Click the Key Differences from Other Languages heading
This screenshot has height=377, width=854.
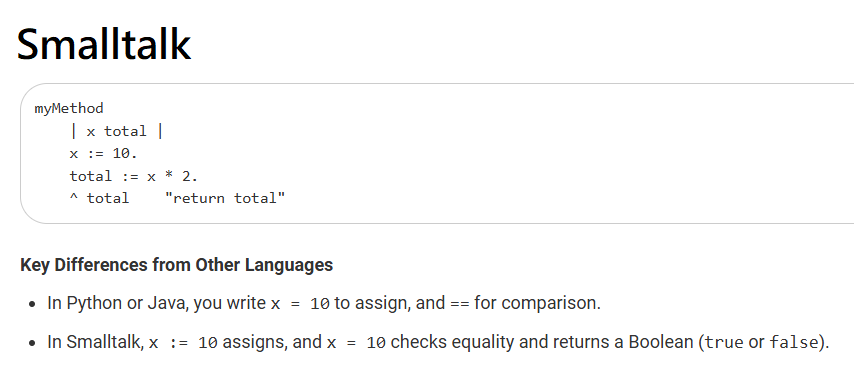click(x=176, y=265)
